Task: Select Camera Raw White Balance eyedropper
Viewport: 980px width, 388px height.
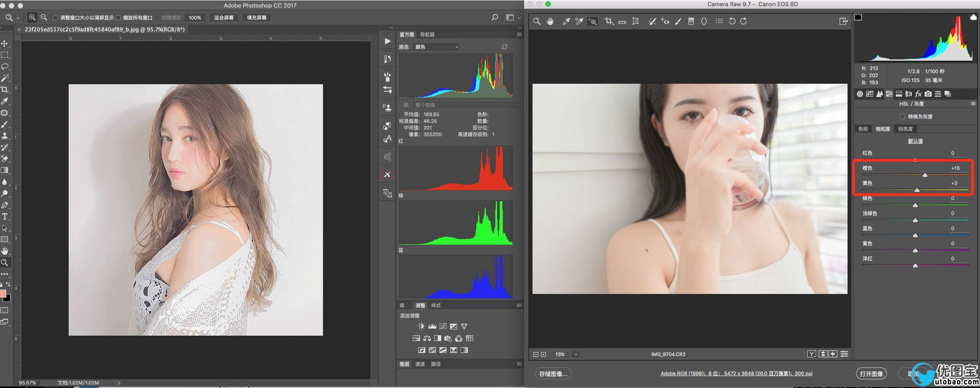Action: coord(566,21)
